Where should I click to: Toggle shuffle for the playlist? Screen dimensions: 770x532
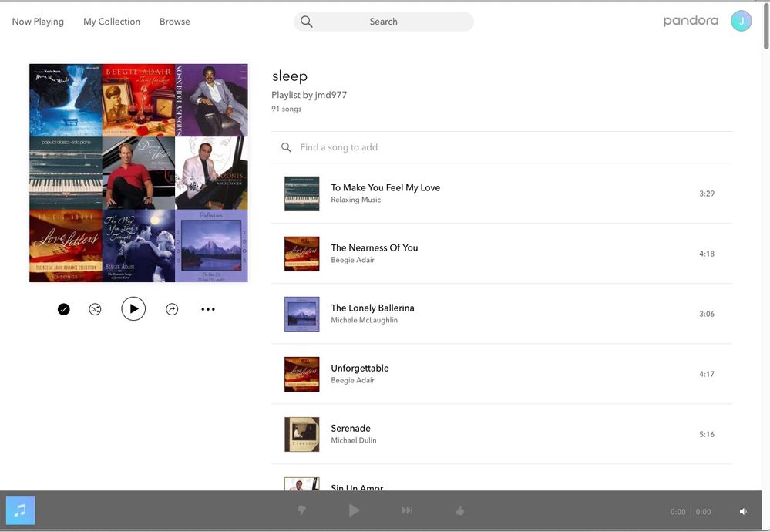point(95,309)
